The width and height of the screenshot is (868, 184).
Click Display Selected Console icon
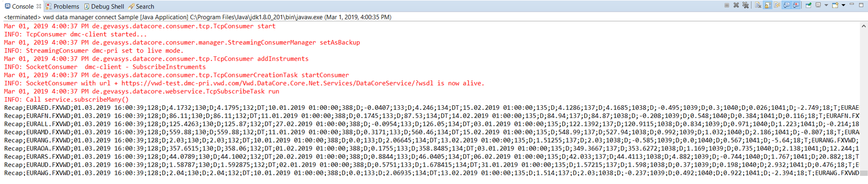point(818,5)
